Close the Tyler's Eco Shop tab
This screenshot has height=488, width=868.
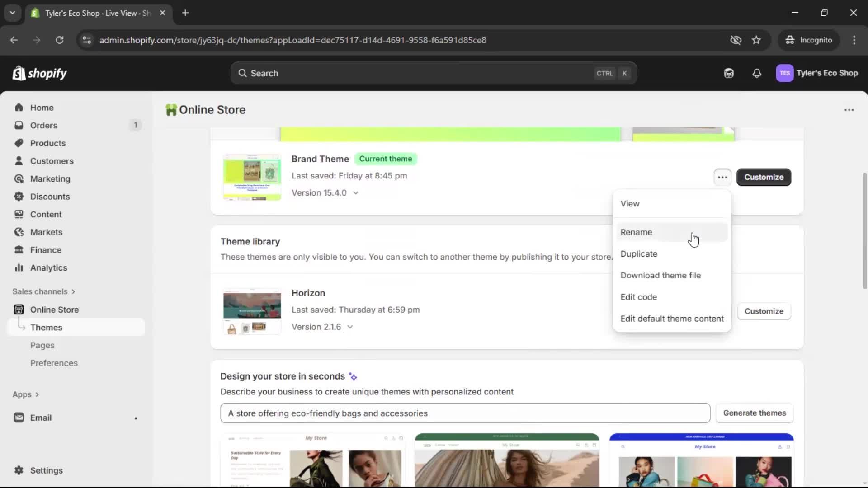tap(162, 13)
